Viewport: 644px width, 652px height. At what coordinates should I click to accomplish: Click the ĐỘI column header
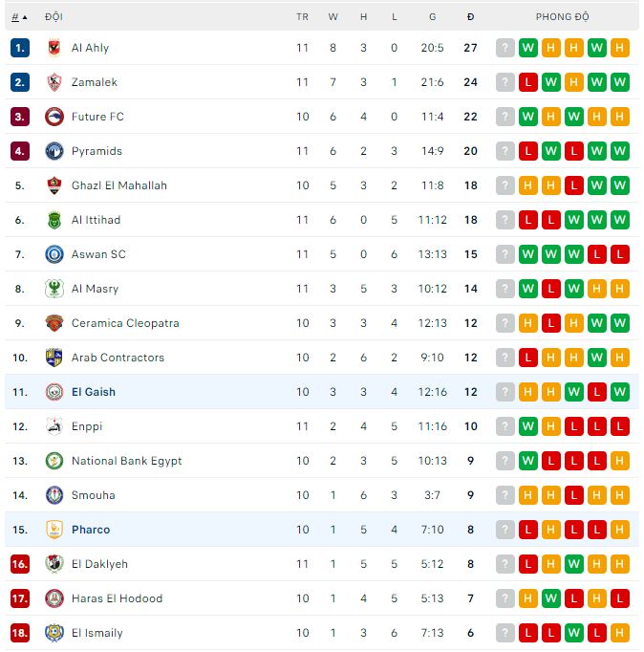pos(54,16)
